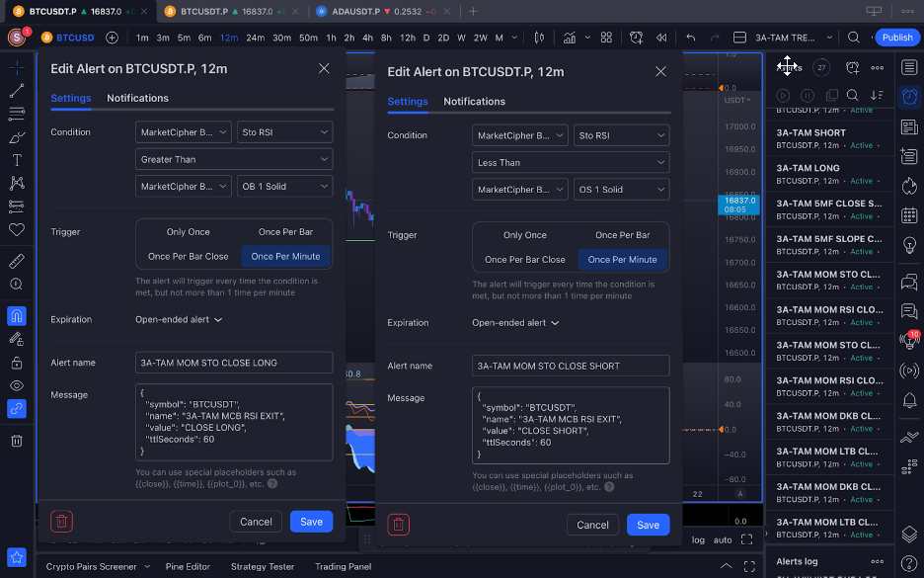
Task: Switch to Notifications tab in CLOSE SHORT dialog
Action: click(x=475, y=102)
